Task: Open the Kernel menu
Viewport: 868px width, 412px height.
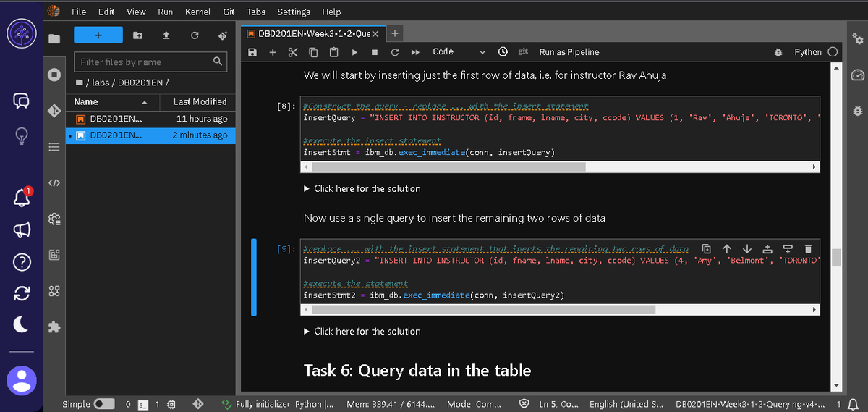Action: pyautogui.click(x=197, y=12)
